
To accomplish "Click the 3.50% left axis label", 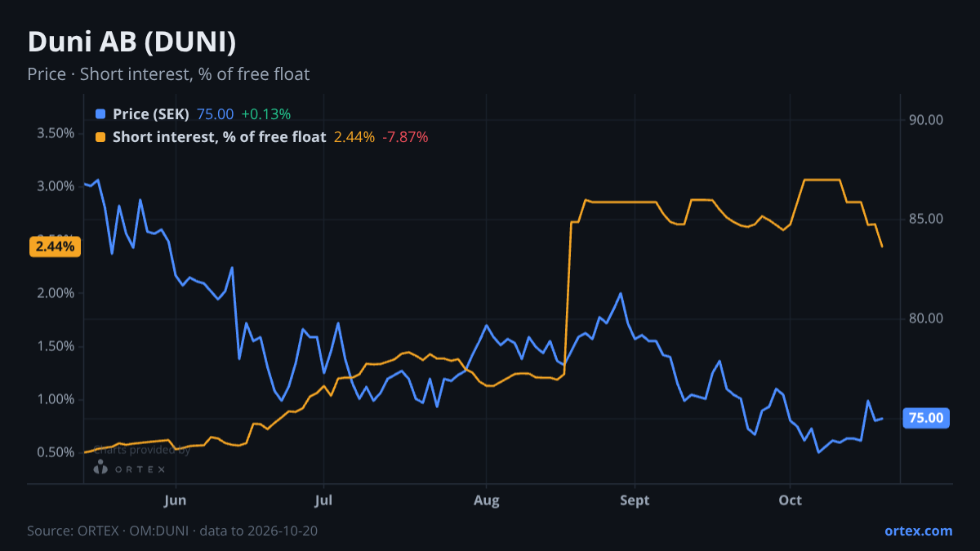I will (x=56, y=133).
